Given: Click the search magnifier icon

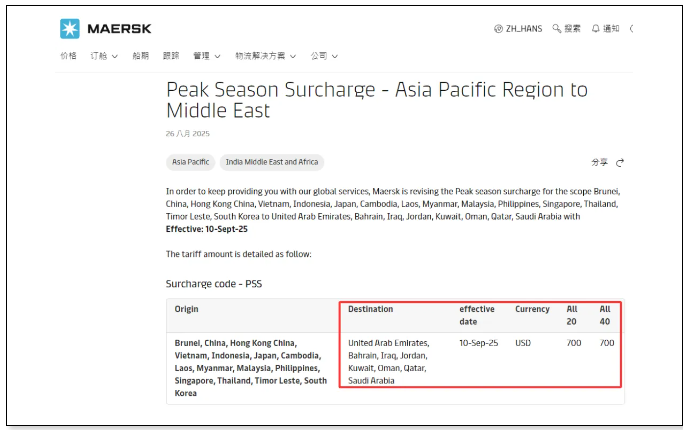Looking at the screenshot, I should click(556, 28).
